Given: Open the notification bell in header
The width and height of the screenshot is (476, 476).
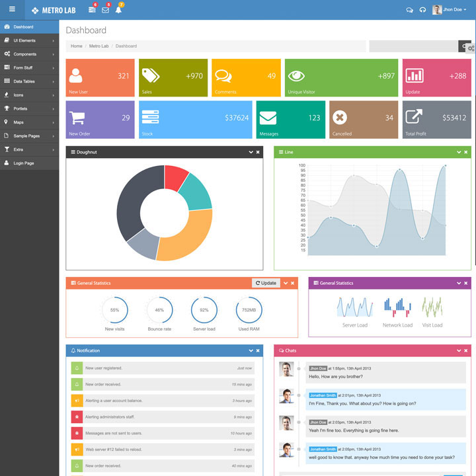Looking at the screenshot, I should pos(118,10).
